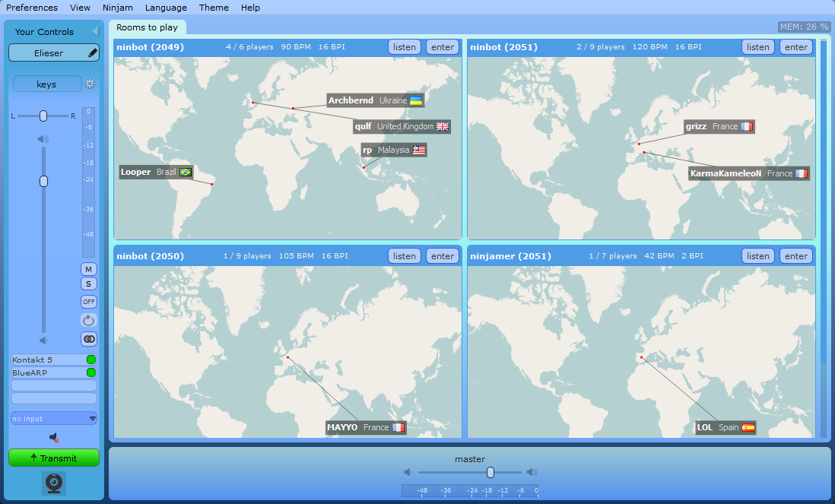Toggle the S solo button on keys channel
This screenshot has height=504, width=835.
coord(89,284)
